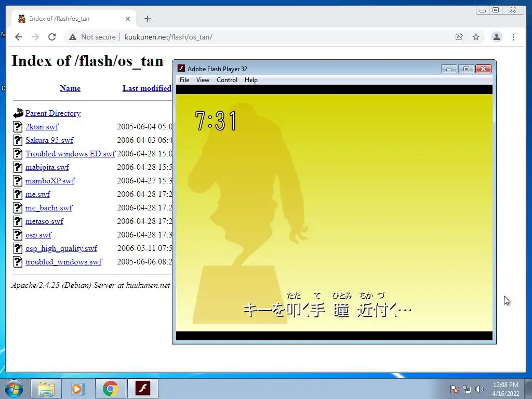Open the Windows Start orb

click(14, 389)
